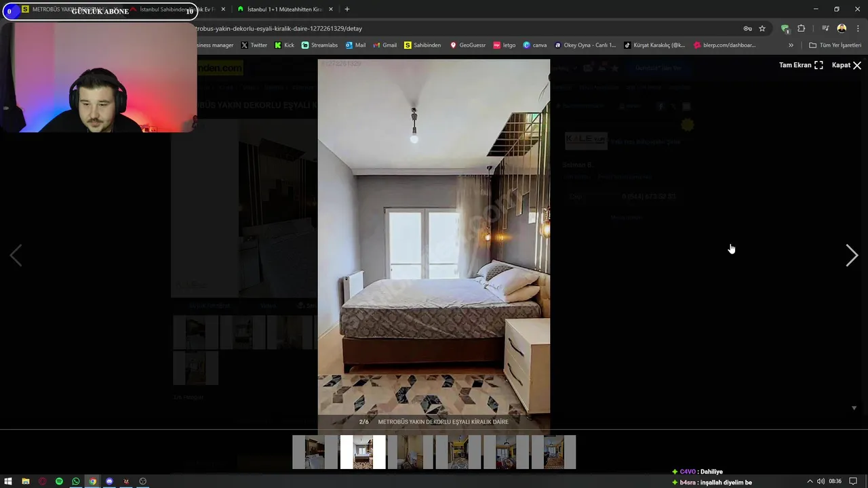The width and height of the screenshot is (868, 488).
Task: Open the Kürşat Karakılıç TikTok bookmark
Action: (654, 45)
